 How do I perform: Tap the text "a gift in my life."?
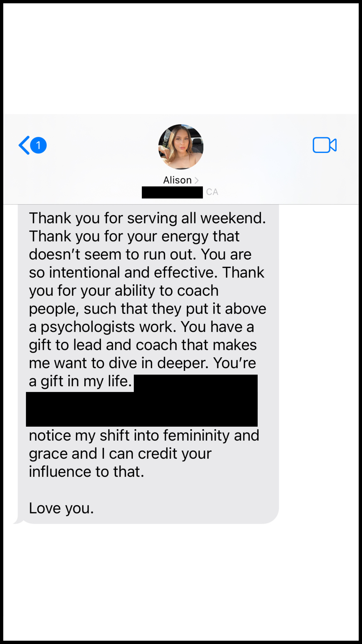point(80,381)
